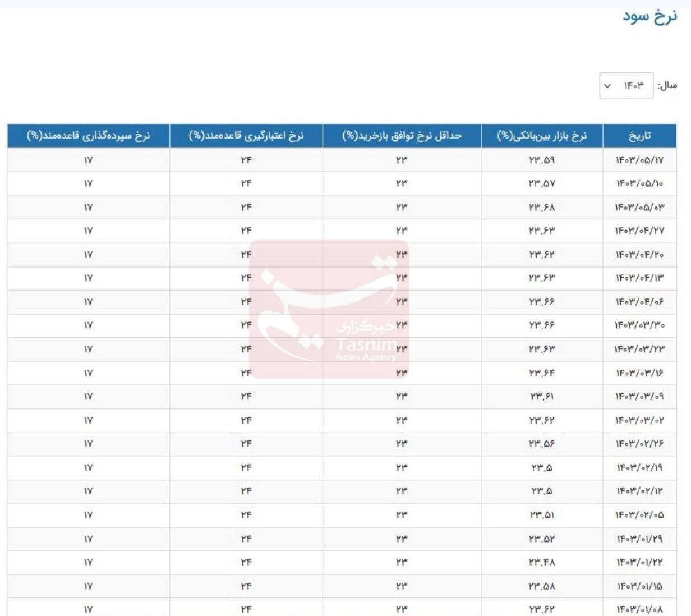
Task: Click the Tasnim News Agency watermark logo
Action: (329, 309)
